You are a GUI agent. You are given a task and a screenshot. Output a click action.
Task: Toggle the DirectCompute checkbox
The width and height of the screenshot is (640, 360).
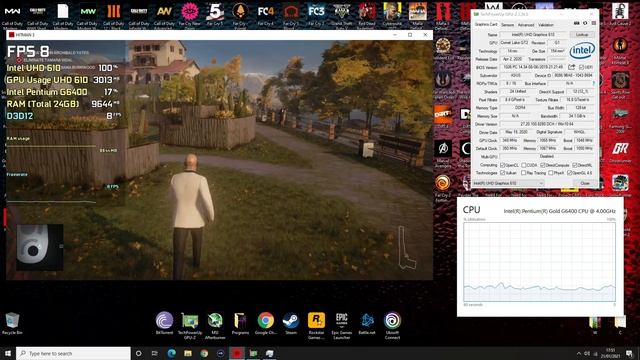[542, 165]
